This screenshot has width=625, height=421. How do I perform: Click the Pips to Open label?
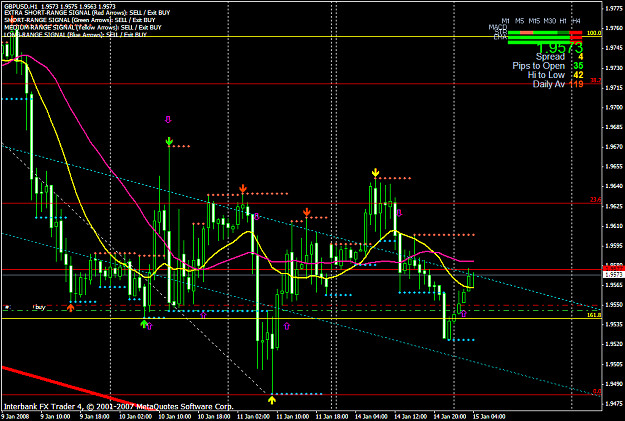coord(539,66)
